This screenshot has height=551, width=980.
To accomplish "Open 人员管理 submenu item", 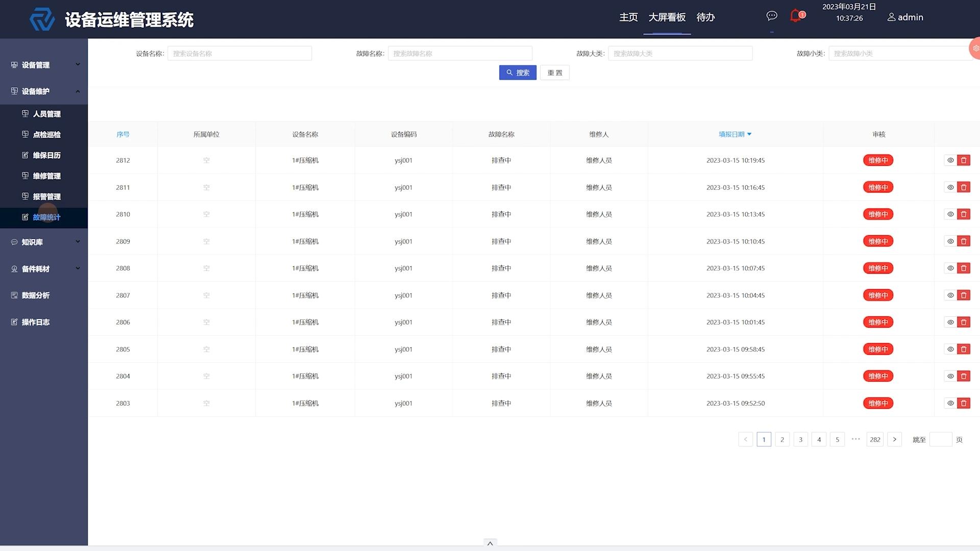I will 44,114.
